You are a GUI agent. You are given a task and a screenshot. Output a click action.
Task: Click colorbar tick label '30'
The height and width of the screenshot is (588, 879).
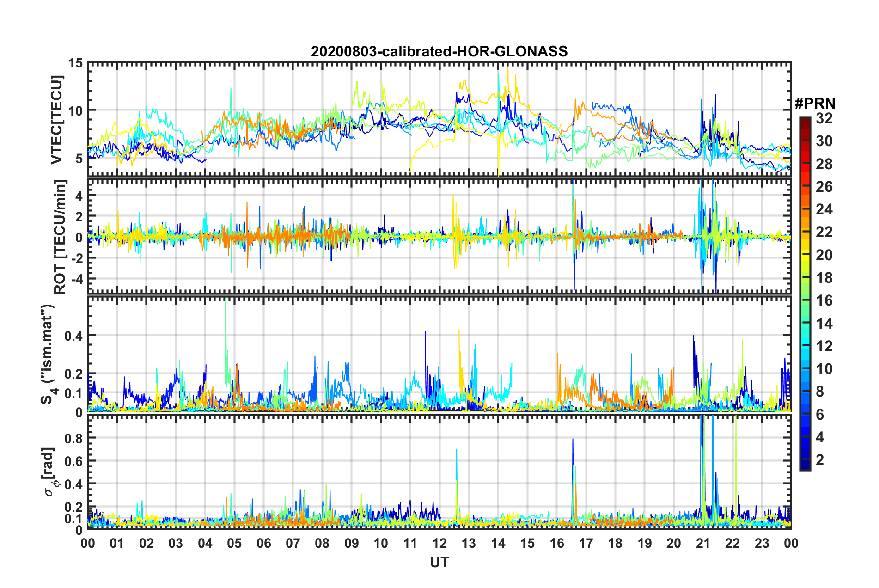point(824,141)
